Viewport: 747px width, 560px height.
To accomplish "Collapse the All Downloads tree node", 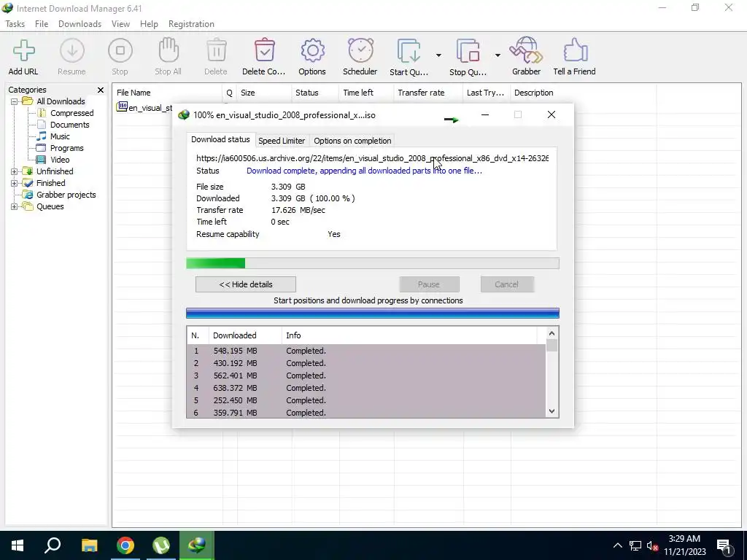I will 15,101.
